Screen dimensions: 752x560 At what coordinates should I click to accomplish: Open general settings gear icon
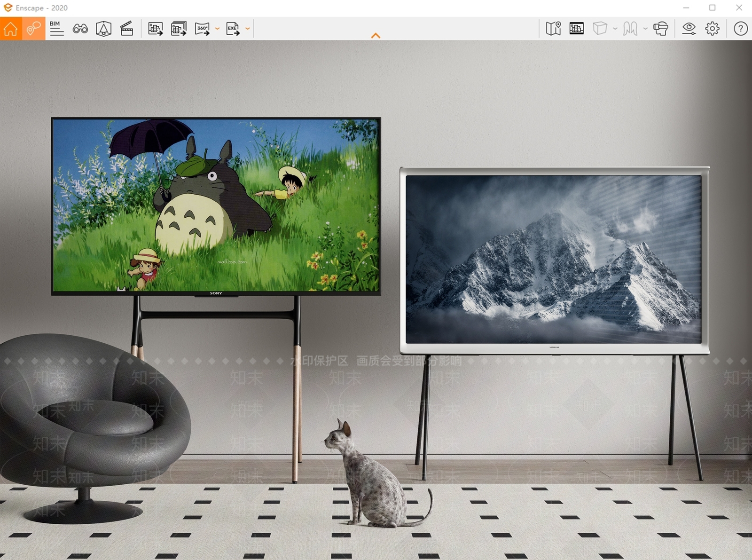tap(713, 29)
